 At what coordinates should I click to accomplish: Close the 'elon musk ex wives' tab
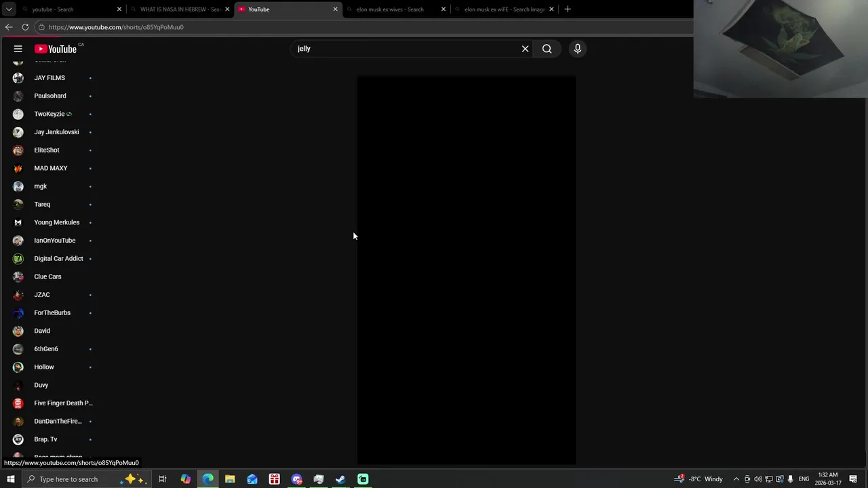click(x=443, y=9)
